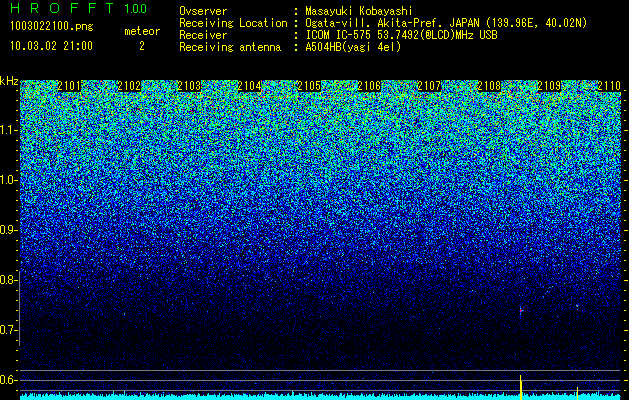Select the 0.9 frequency axis label
Screen dimensions: 629x400
click(x=7, y=230)
